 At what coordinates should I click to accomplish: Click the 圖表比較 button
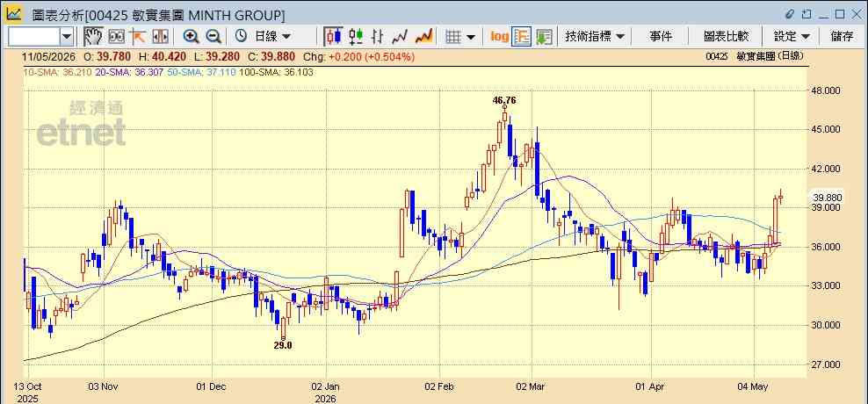(726, 37)
